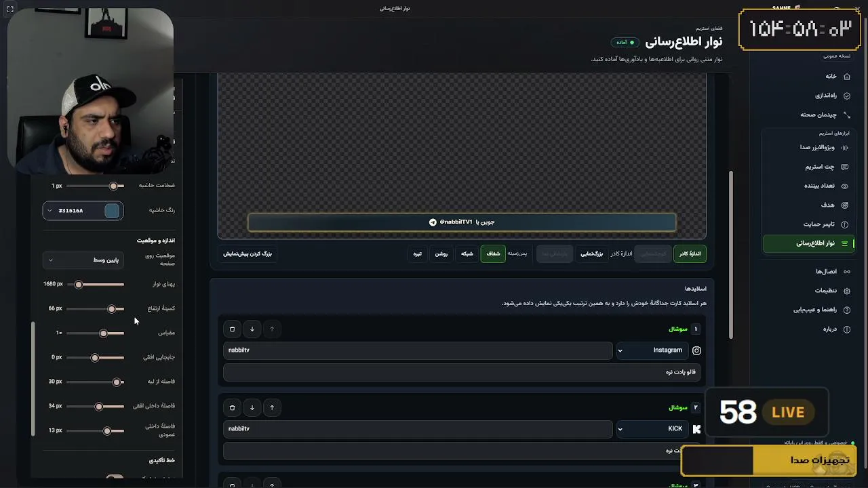Screen dimensions: 868x488
Task: Toggle fullscreen with the top-left corner icon
Action: [9, 9]
